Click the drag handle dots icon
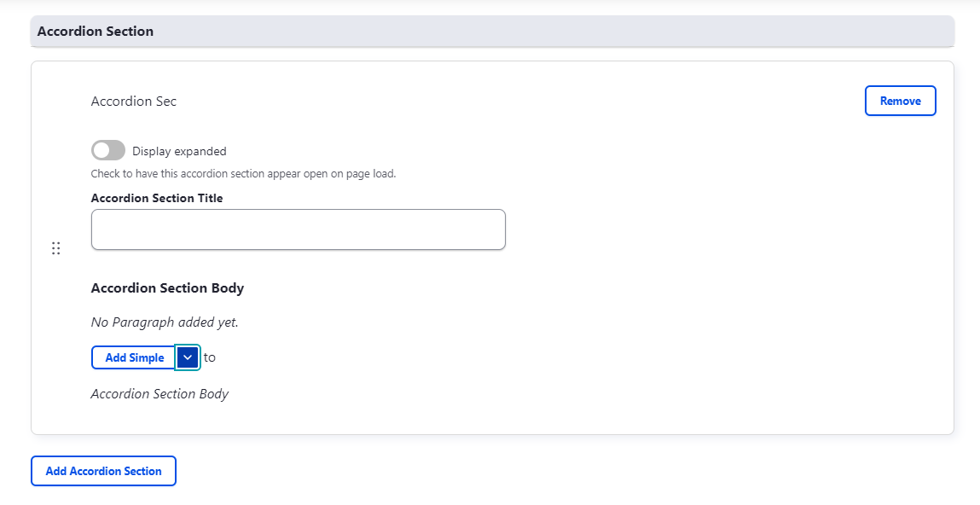This screenshot has width=980, height=505. (x=55, y=248)
